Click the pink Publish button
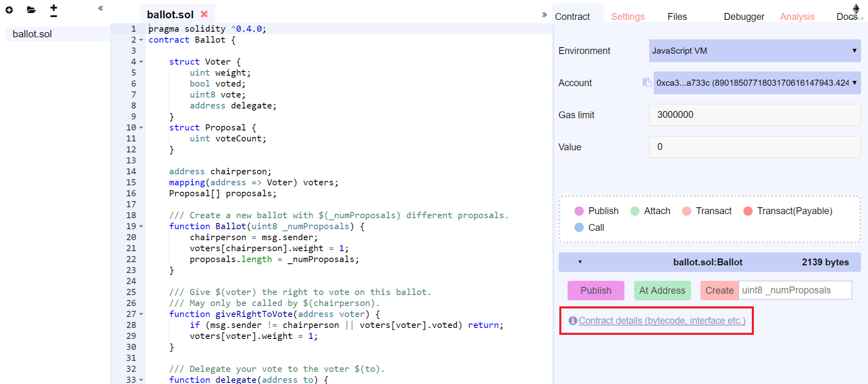This screenshot has width=868, height=384. pos(596,291)
